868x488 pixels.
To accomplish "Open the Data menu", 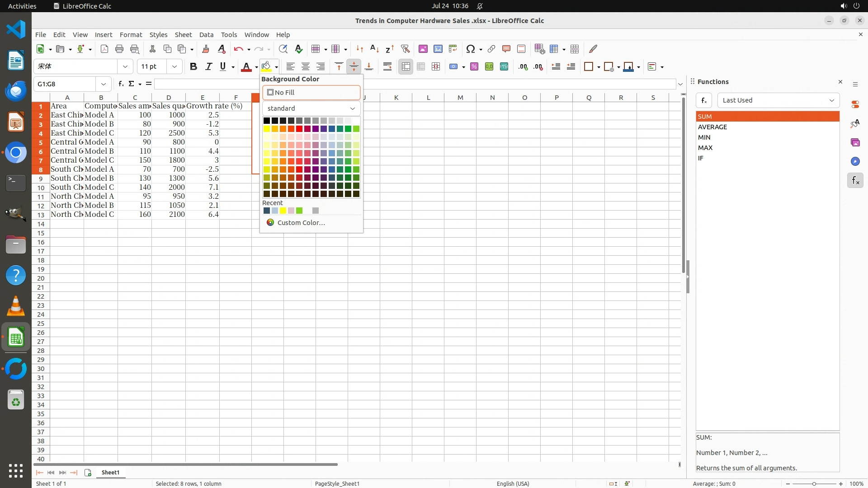I will pyautogui.click(x=206, y=35).
